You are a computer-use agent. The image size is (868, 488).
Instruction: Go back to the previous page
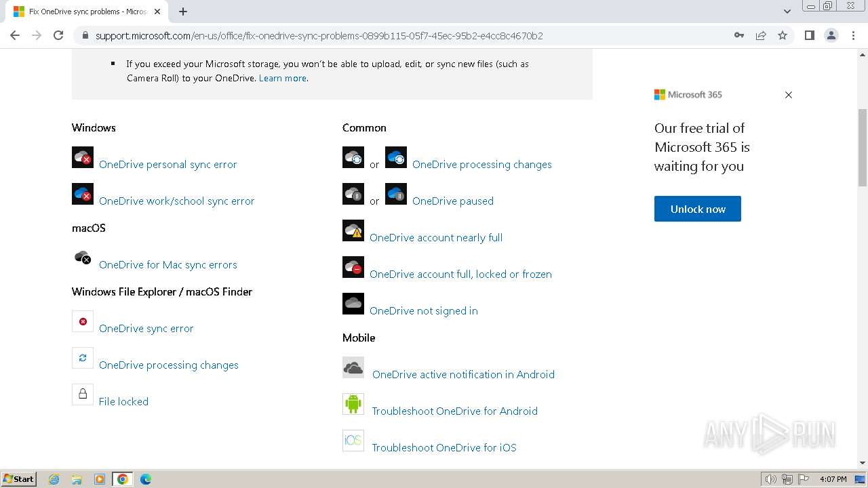15,35
